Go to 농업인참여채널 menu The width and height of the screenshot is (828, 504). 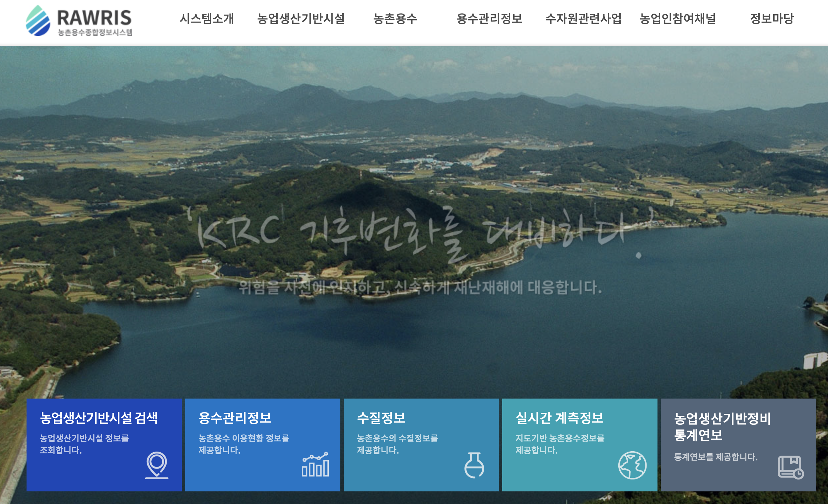click(677, 19)
